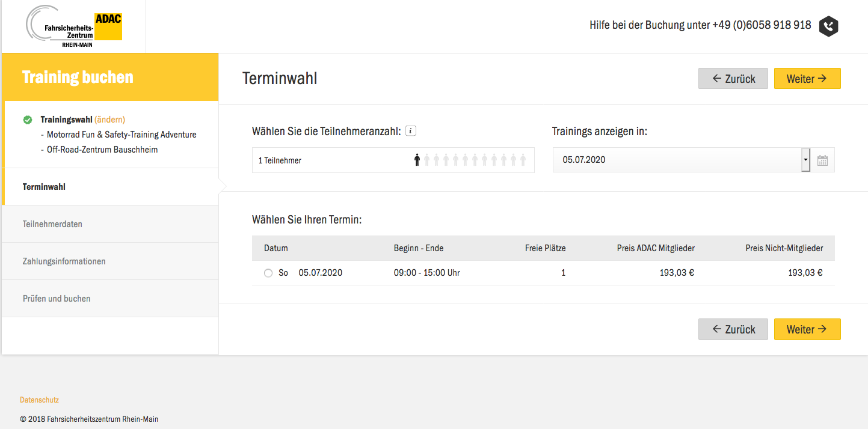The image size is (868, 429).
Task: Expand the Trainings anzeigen in dropdown arrow
Action: 805,160
